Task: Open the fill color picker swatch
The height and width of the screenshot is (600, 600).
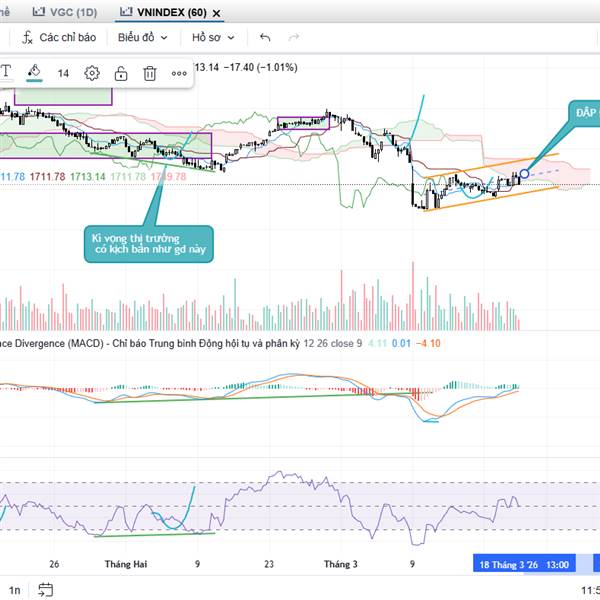Action: click(x=34, y=73)
